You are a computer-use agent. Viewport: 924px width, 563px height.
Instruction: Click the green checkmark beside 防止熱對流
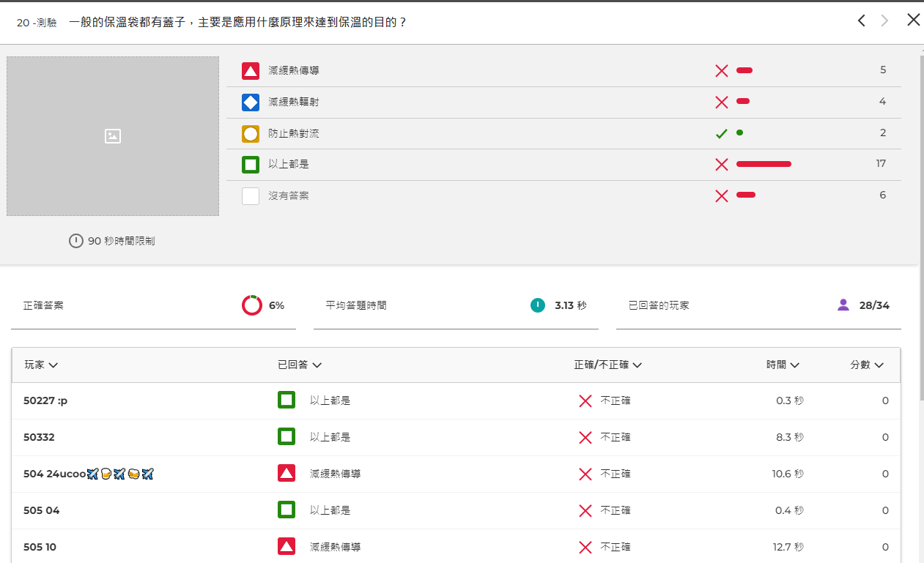click(722, 134)
